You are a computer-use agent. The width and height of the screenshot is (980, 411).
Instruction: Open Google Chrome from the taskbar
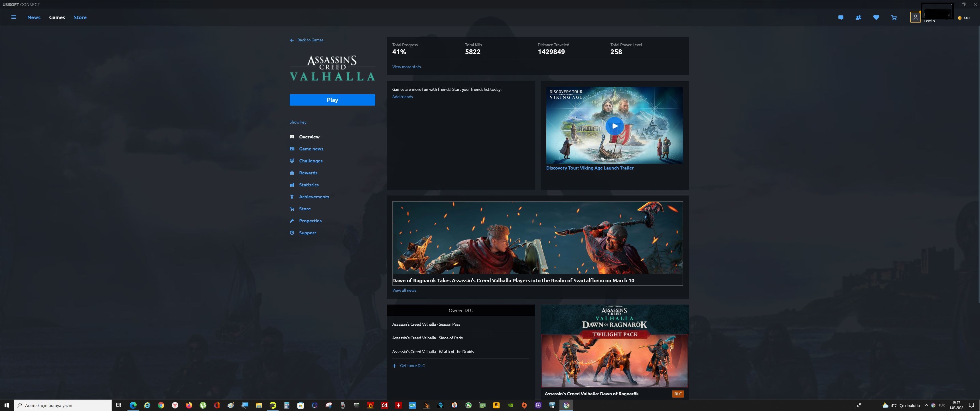[x=161, y=405]
